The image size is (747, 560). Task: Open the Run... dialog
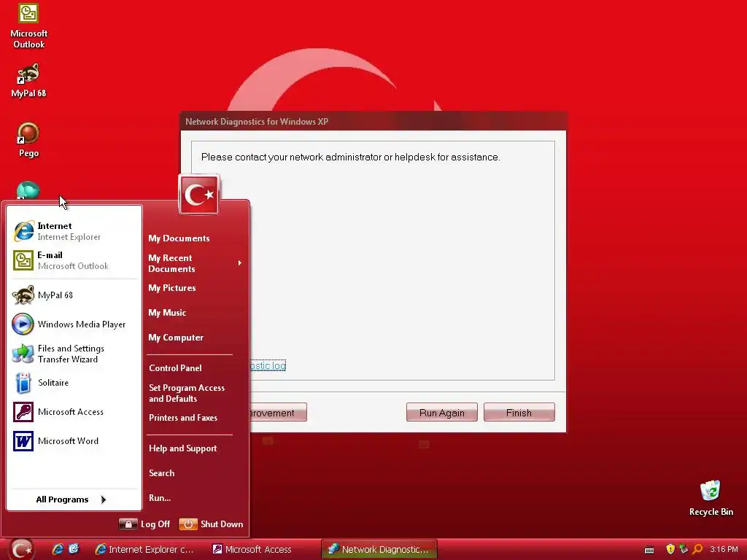click(x=160, y=498)
